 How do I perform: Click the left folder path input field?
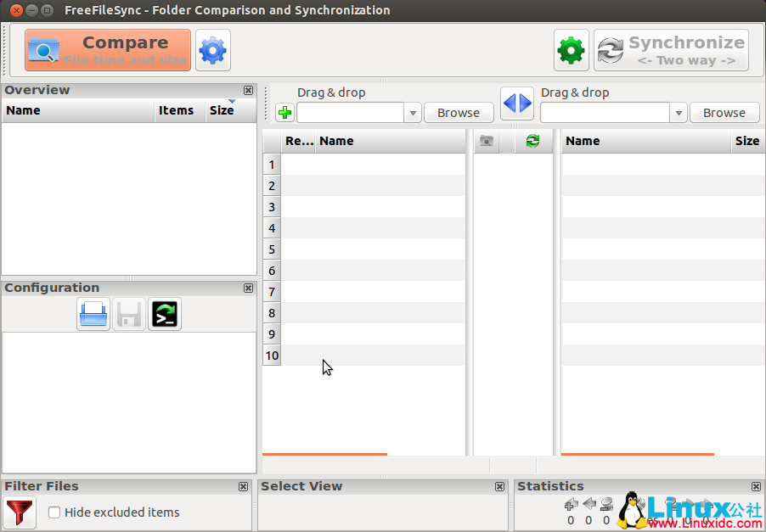[x=350, y=113]
